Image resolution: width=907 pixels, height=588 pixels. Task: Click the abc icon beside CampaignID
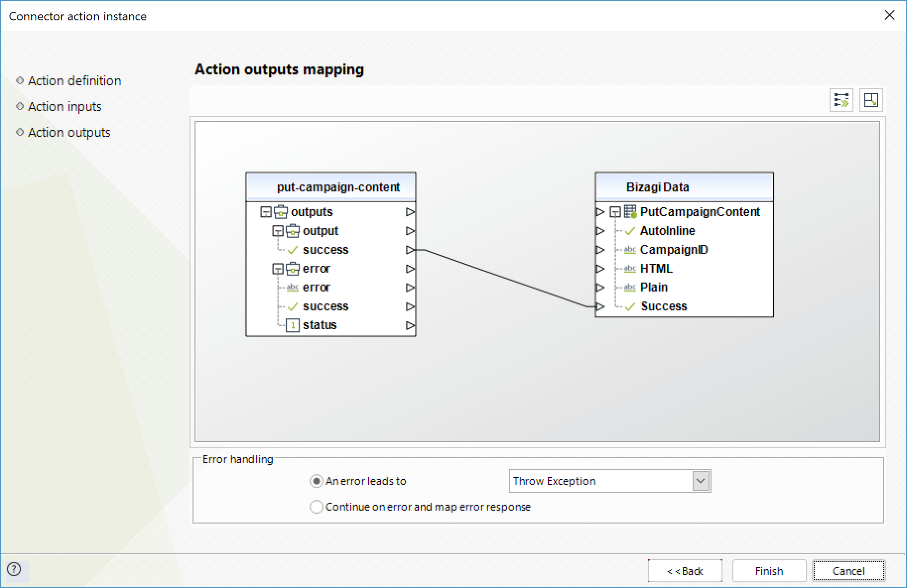(x=630, y=249)
